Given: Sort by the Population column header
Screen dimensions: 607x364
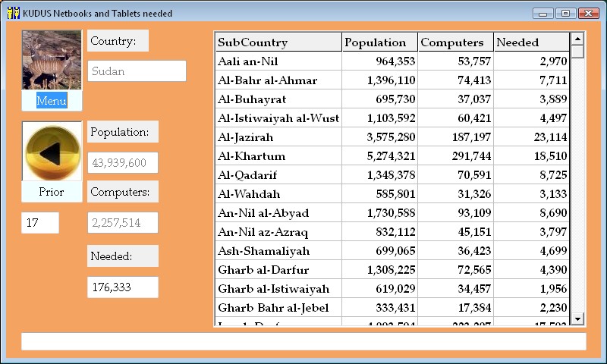Looking at the screenshot, I should 379,42.
